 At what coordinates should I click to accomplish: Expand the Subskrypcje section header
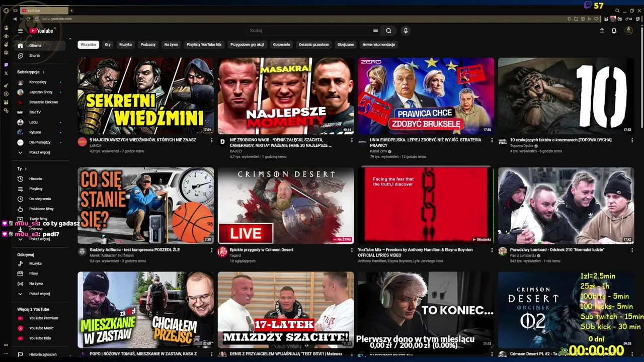pyautogui.click(x=31, y=72)
